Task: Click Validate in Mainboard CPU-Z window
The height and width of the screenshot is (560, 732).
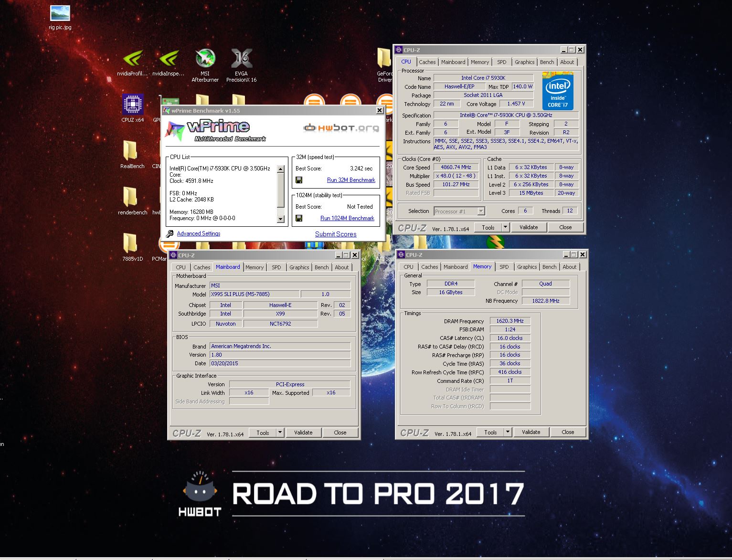Action: (303, 433)
